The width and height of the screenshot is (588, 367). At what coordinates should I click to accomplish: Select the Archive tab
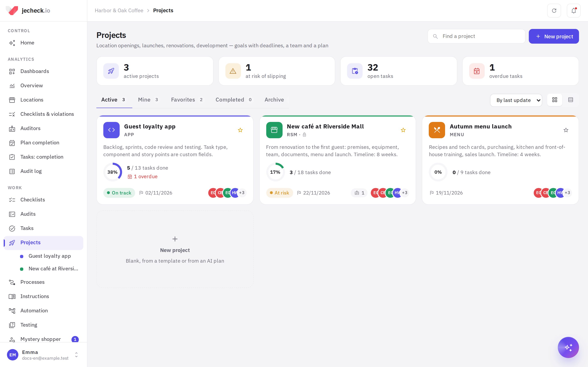pyautogui.click(x=274, y=100)
